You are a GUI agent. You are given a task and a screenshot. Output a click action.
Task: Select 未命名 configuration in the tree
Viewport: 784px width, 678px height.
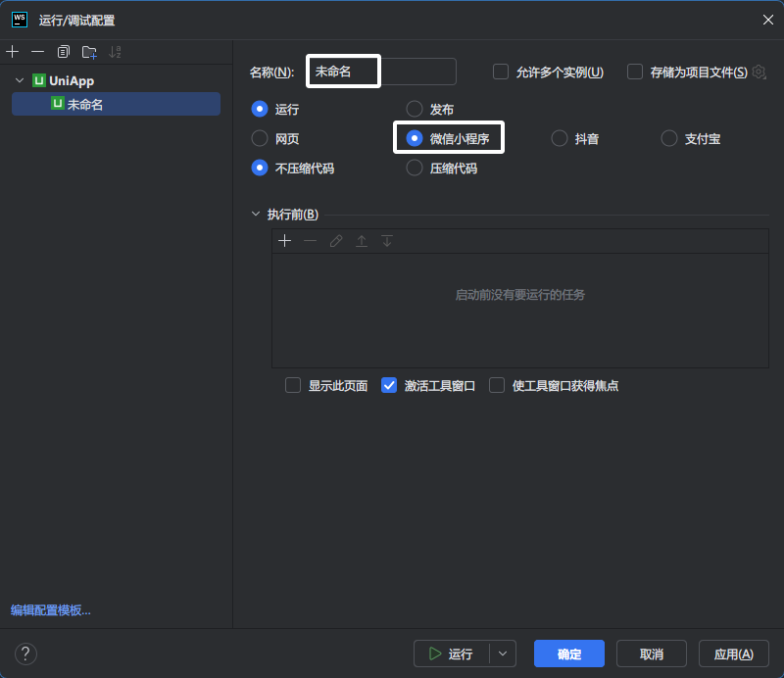85,104
